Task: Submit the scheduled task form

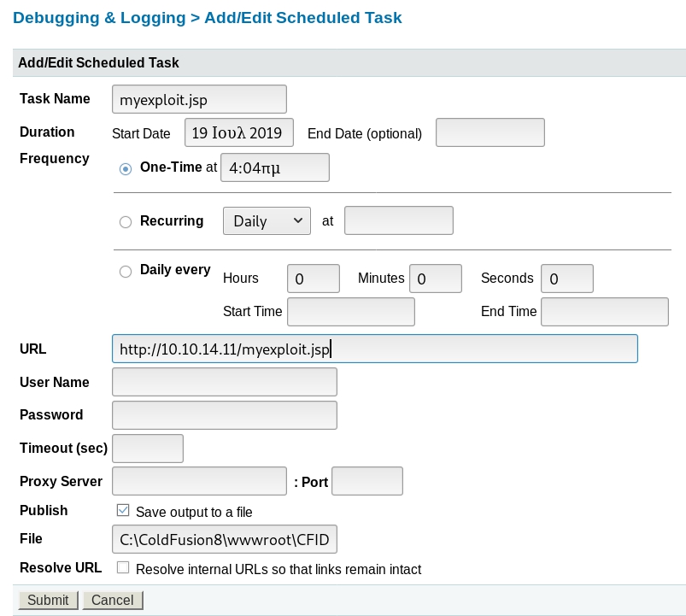Action: pos(48,600)
